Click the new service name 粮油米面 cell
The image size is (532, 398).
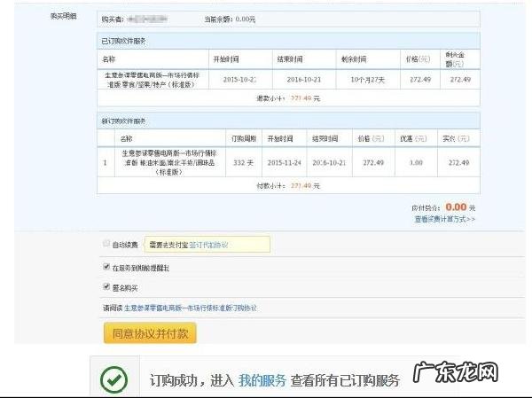[169, 162]
